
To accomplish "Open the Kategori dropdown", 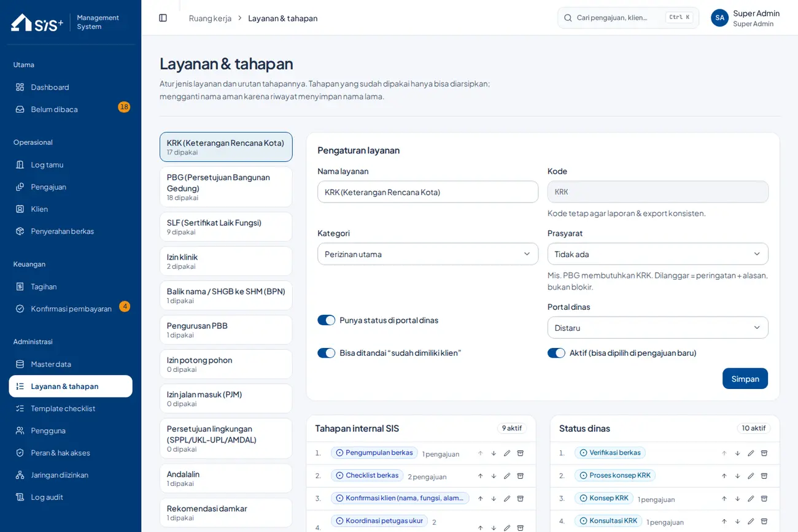I will coord(428,254).
